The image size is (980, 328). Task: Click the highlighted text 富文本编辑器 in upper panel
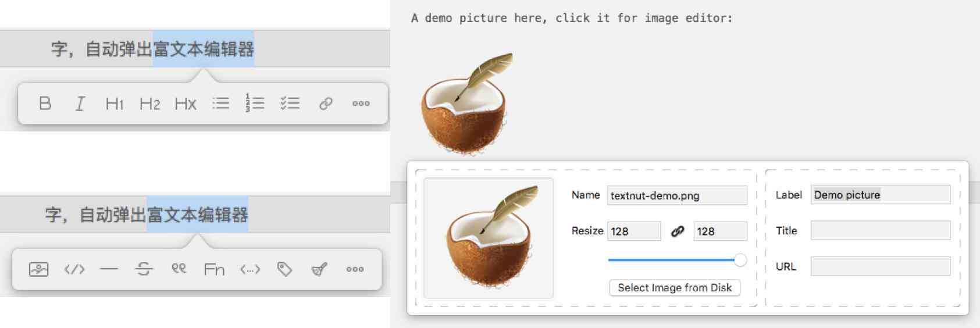204,49
